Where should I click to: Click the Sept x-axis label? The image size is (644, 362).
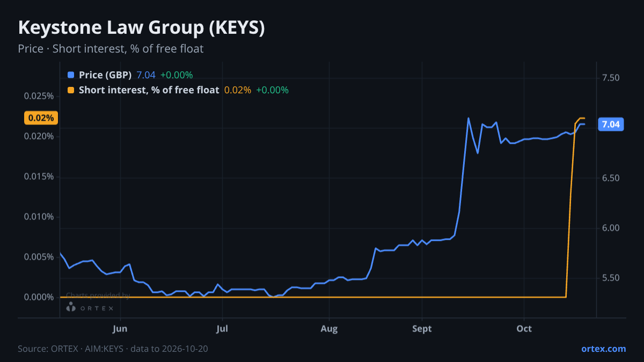pyautogui.click(x=422, y=329)
